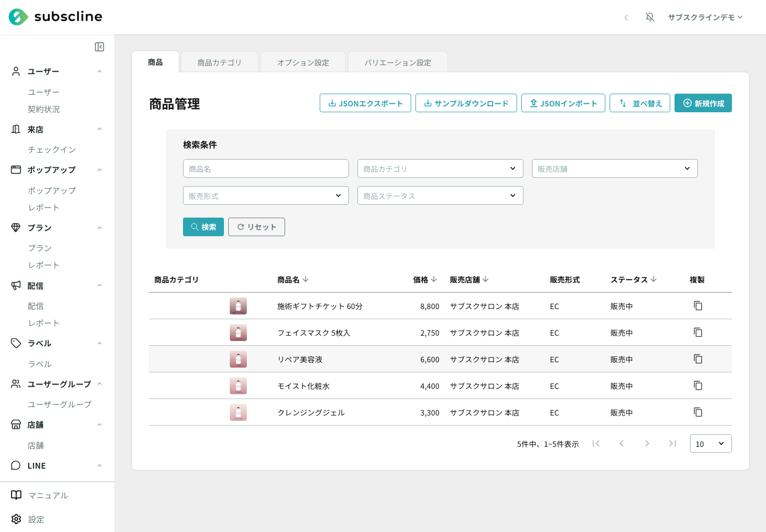Click the JSONインポート button
The width and height of the screenshot is (766, 532).
(563, 103)
